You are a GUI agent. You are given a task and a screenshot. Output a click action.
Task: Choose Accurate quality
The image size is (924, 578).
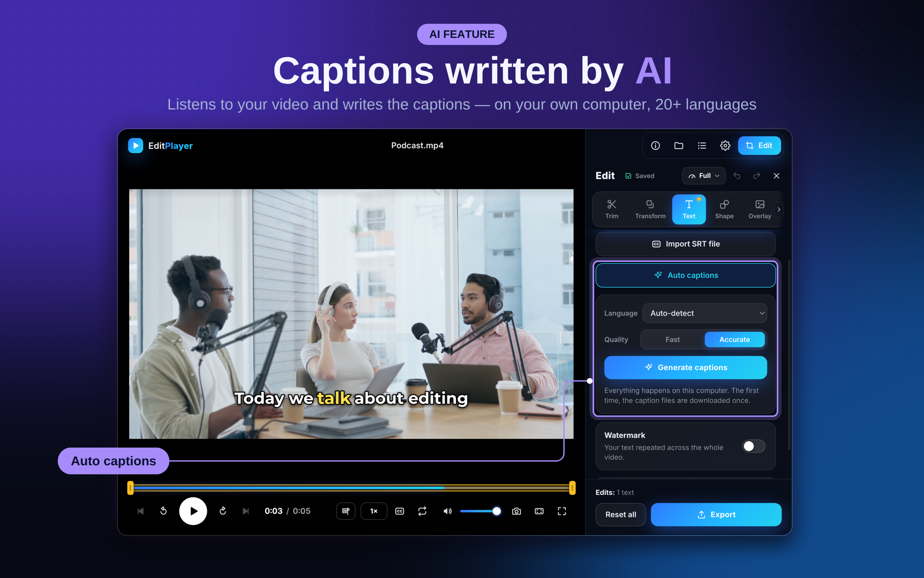click(x=735, y=339)
